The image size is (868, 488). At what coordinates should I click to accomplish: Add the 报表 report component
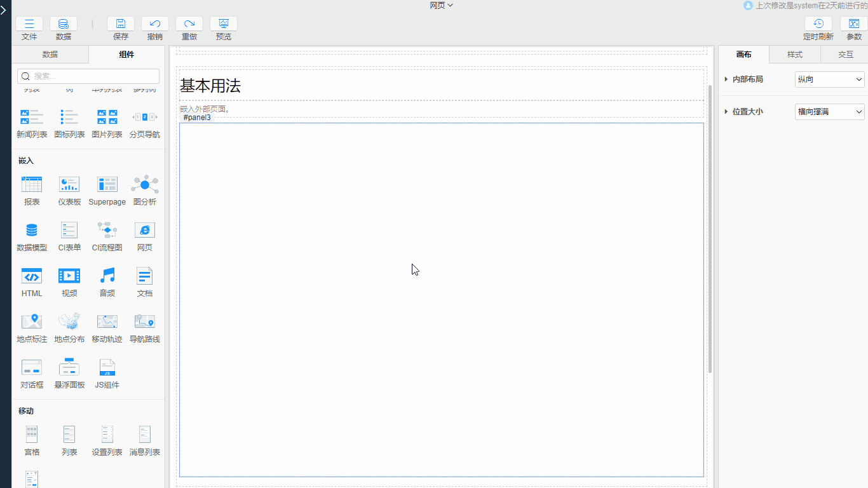pyautogui.click(x=31, y=191)
